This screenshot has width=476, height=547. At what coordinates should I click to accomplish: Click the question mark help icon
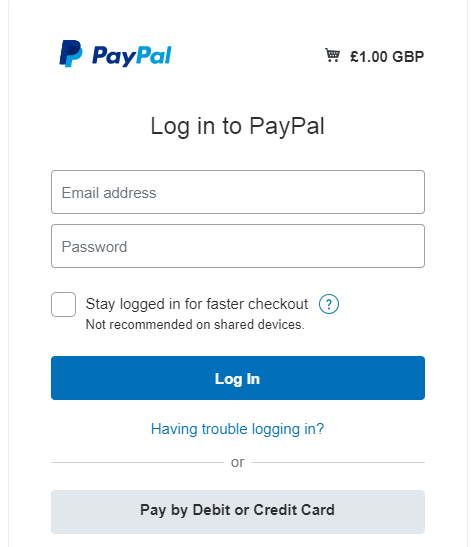pos(329,304)
